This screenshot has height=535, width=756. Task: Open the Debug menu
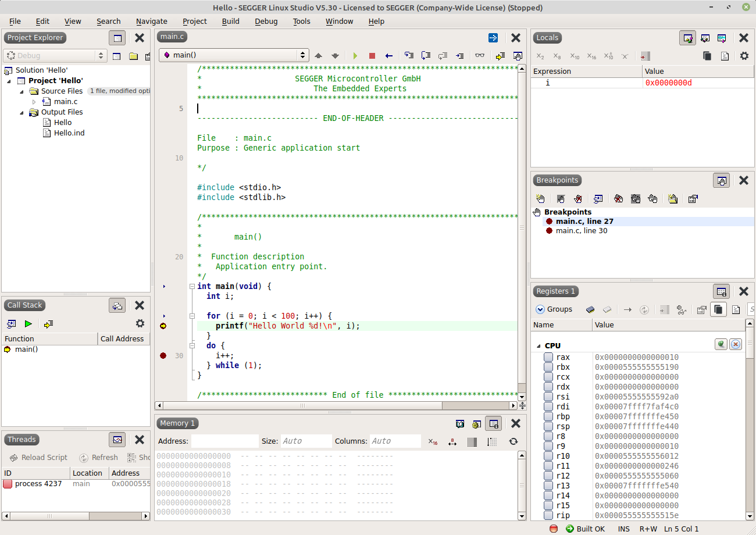[266, 21]
